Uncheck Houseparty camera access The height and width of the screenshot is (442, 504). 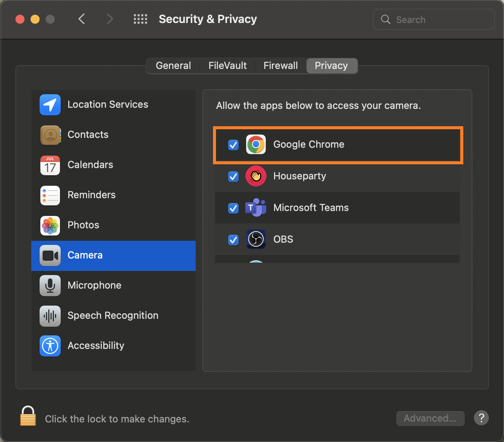(x=233, y=176)
